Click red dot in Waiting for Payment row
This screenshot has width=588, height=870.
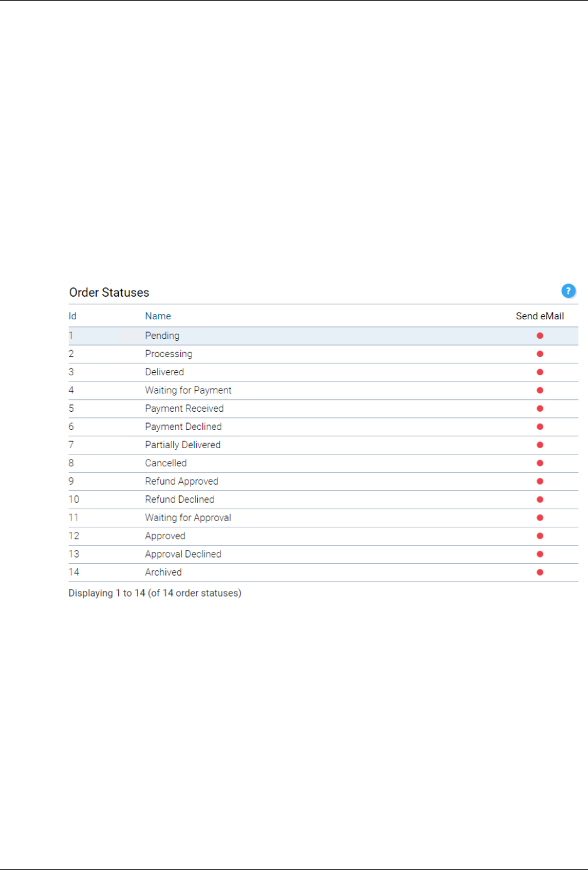tap(540, 390)
